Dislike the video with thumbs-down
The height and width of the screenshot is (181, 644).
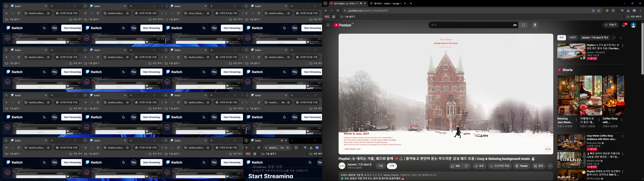[466, 166]
